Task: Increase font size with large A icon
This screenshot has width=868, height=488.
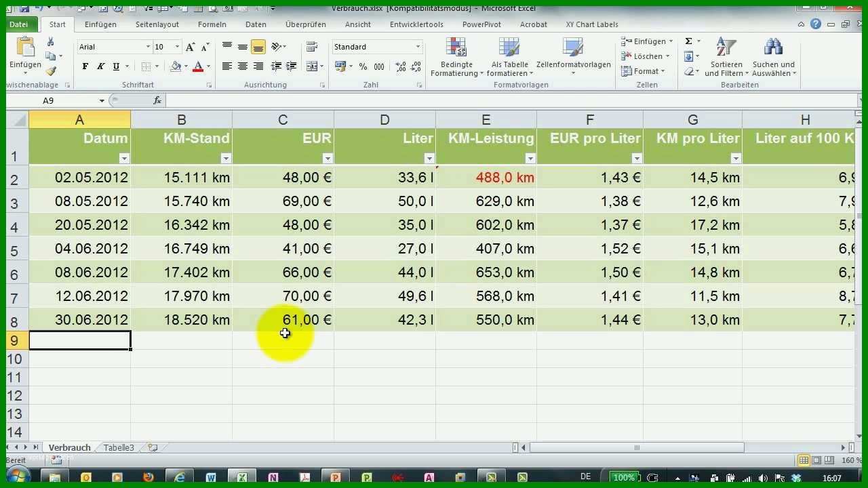Action: 191,47
